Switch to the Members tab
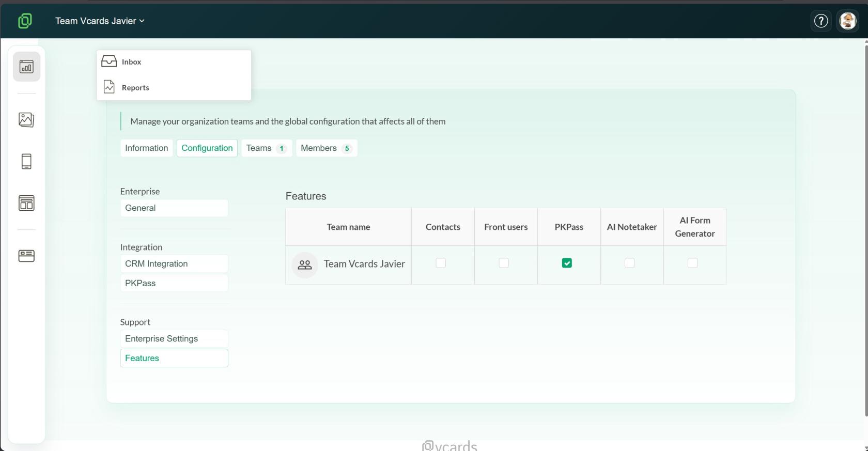 click(327, 148)
